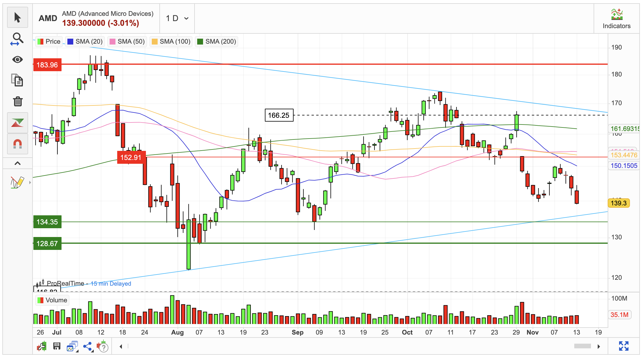Click the AMD ticker symbol
The image size is (644, 358).
click(x=48, y=18)
